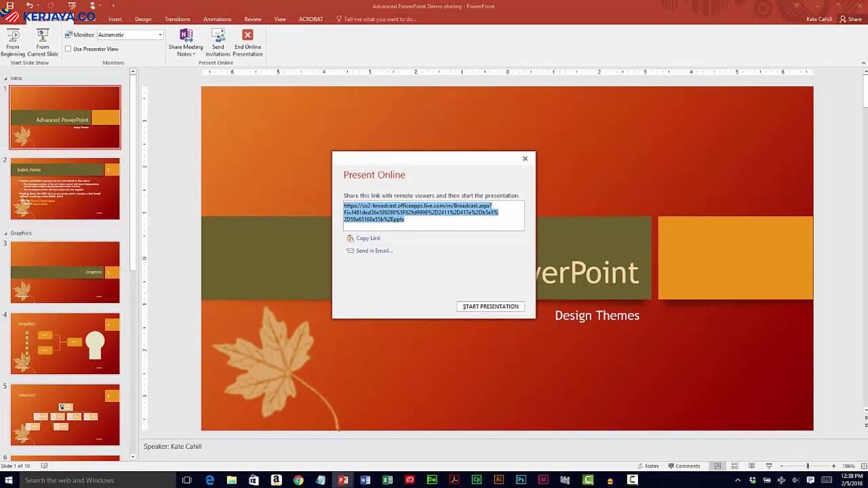Image resolution: width=868 pixels, height=488 pixels.
Task: Switch to Slide Sorter view in status bar
Action: tap(734, 466)
